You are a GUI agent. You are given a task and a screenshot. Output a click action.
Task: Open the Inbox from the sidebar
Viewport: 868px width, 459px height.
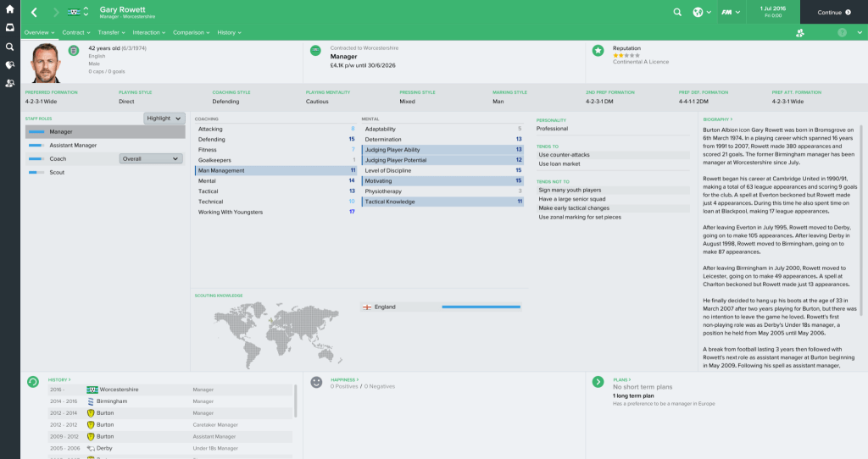[9, 28]
